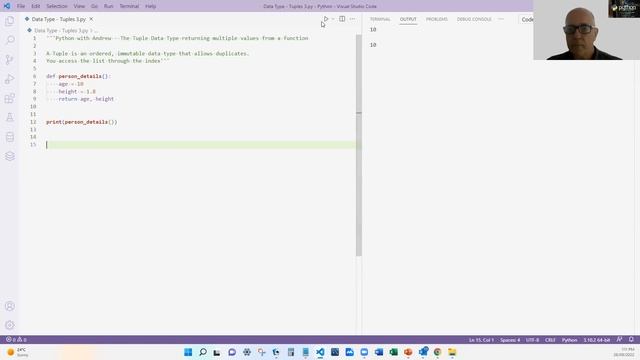This screenshot has width=640, height=360.
Task: Expand the run button dropdown arrow
Action: (333, 19)
